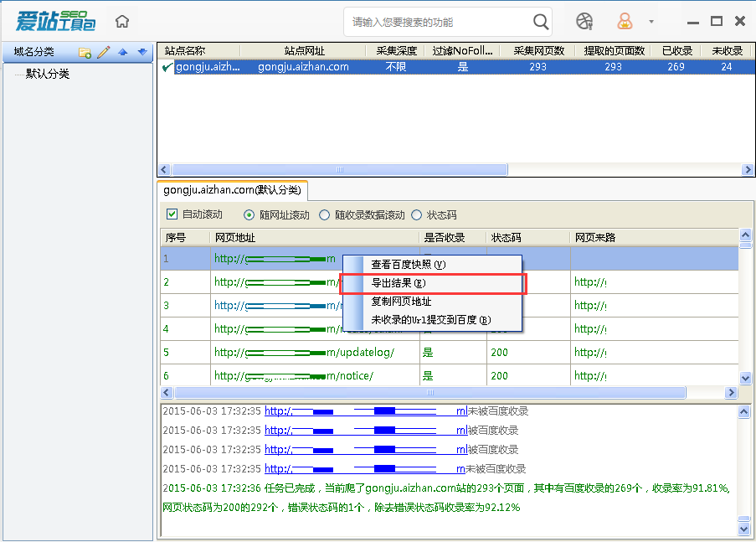Move domain category down
Viewport: 756px width, 542px height.
pos(142,53)
